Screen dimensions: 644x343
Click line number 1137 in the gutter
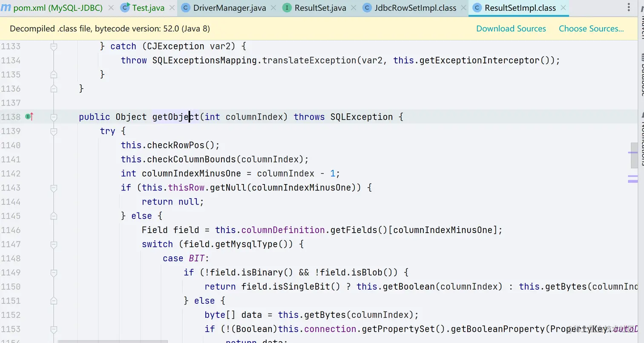point(11,102)
